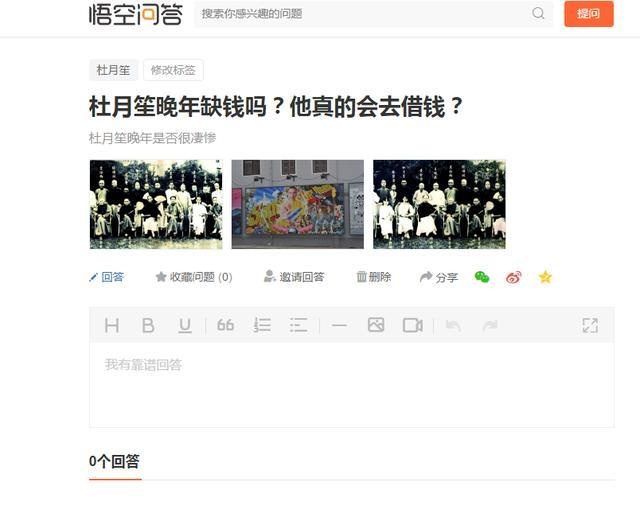Insert a horizontal divider line

[x=339, y=325]
